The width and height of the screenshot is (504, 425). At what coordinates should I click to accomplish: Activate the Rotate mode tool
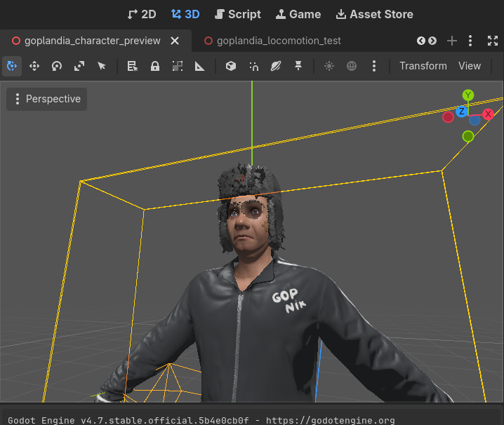click(57, 66)
